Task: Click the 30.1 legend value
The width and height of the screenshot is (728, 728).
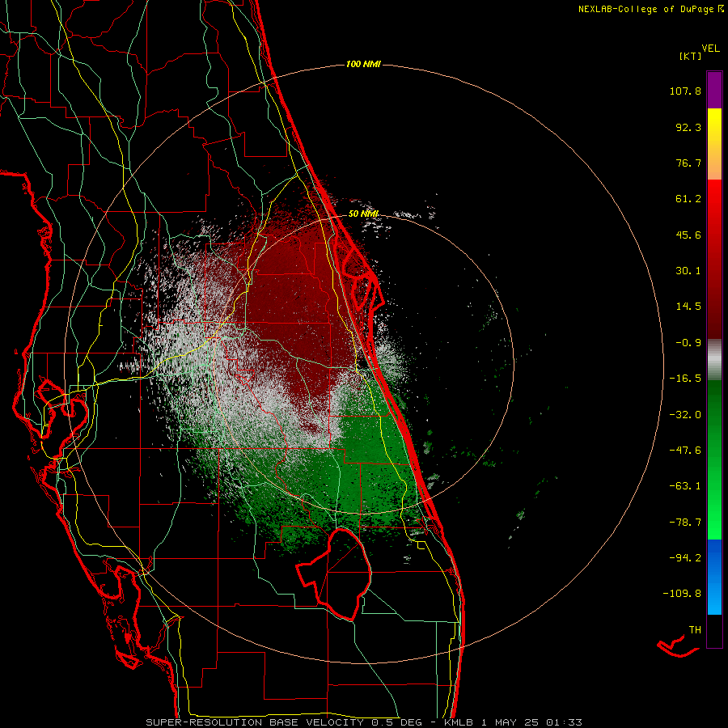Action: pos(688,271)
